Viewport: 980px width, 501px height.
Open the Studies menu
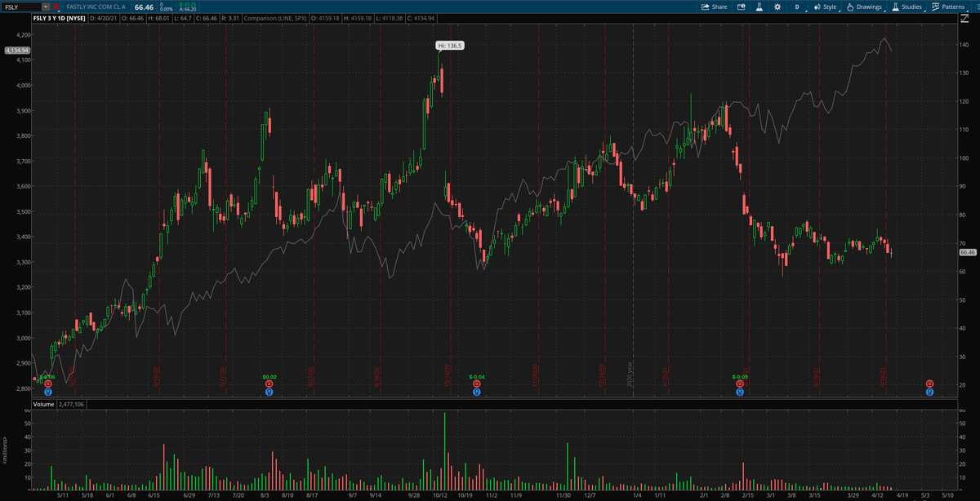coord(906,7)
